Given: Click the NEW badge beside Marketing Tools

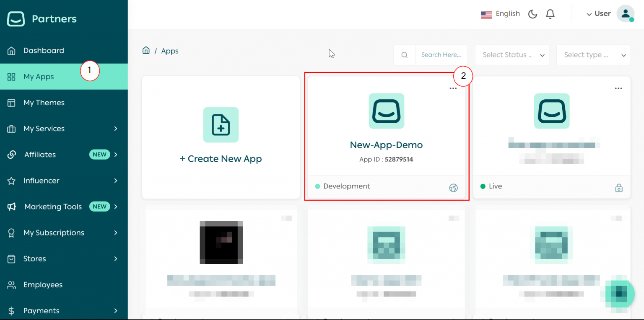Looking at the screenshot, I should (x=99, y=206).
